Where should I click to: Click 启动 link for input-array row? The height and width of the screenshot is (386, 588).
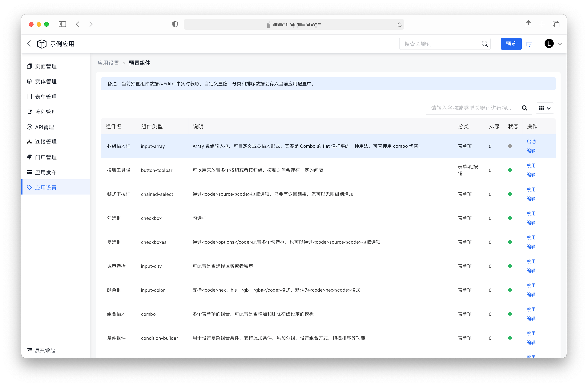click(x=531, y=142)
